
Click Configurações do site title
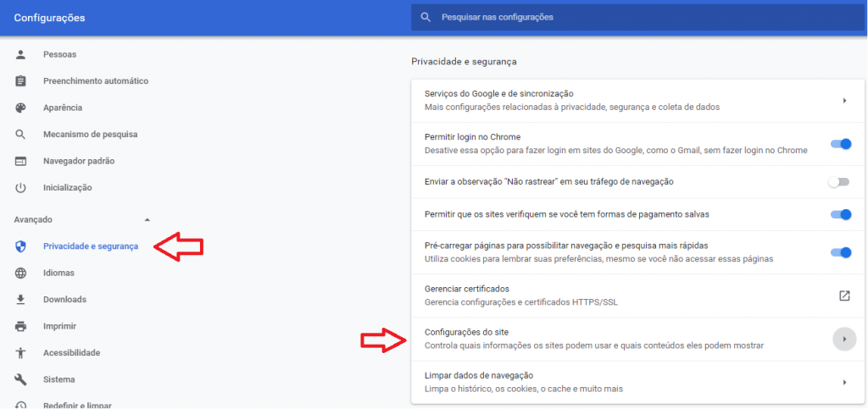pyautogui.click(x=467, y=332)
